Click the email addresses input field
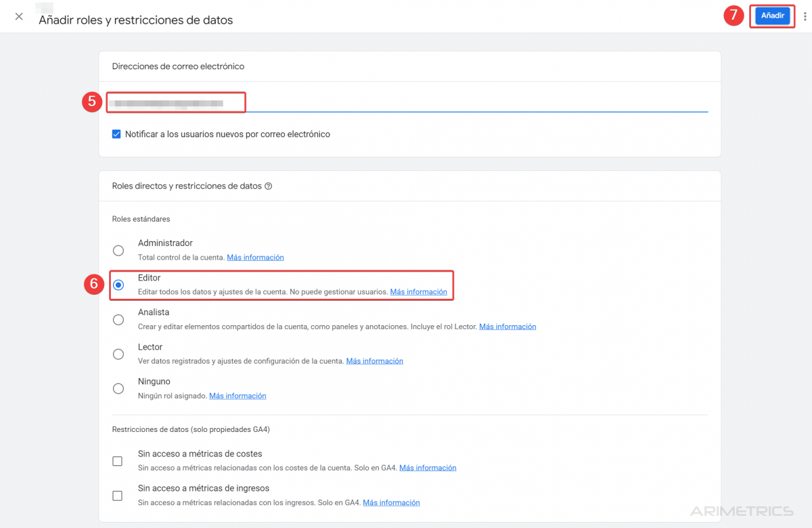Image resolution: width=812 pixels, height=528 pixels. click(x=406, y=103)
